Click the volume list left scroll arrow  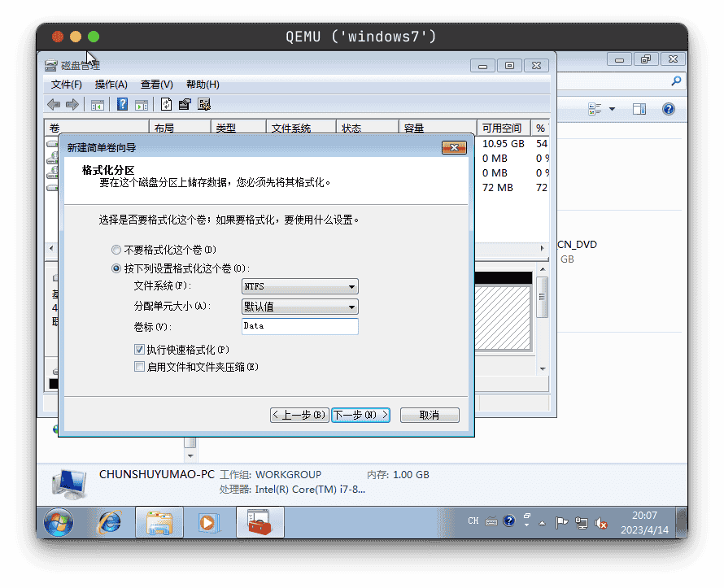point(51,248)
